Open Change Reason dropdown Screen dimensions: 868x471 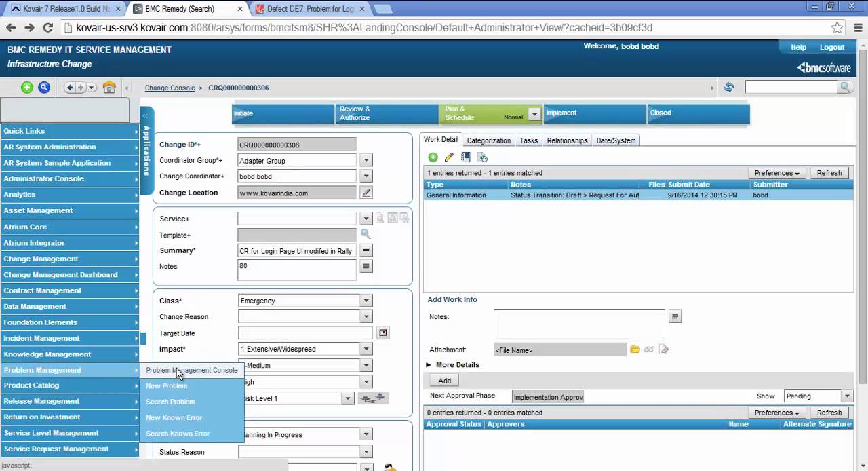[366, 316]
